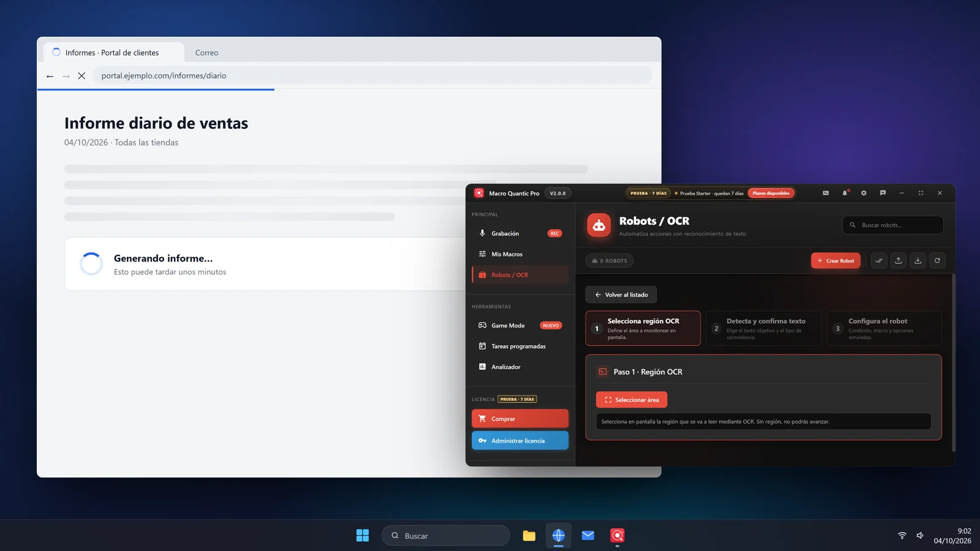Click the Buscar robots search field
980x551 pixels.
[x=893, y=225]
